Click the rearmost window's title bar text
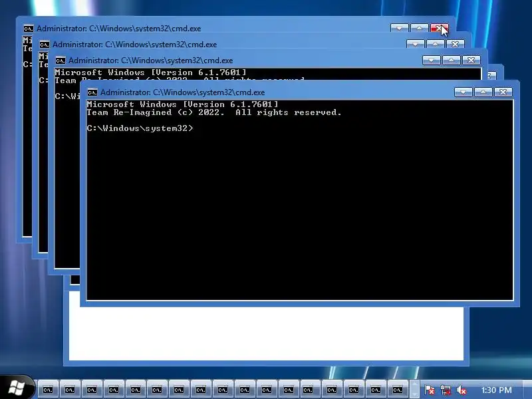The width and height of the screenshot is (532, 399). 119,29
